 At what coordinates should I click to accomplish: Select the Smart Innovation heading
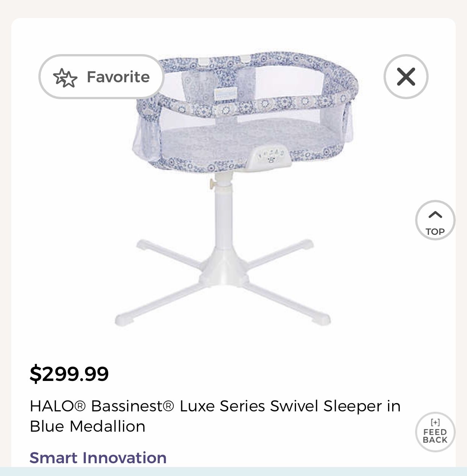point(98,458)
